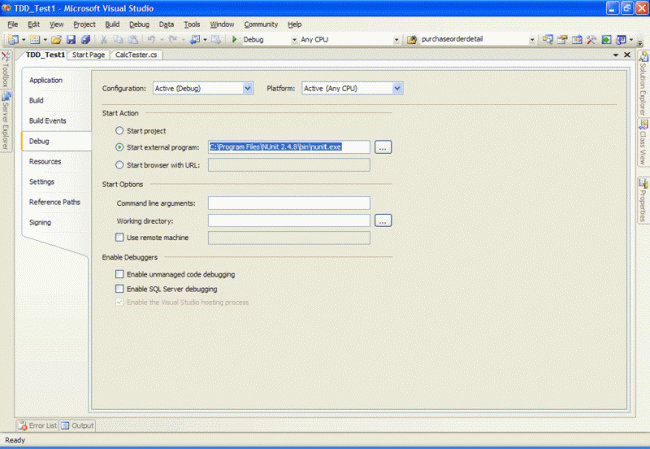Open the Debug menu
The width and height of the screenshot is (650, 449).
pyautogui.click(x=139, y=24)
